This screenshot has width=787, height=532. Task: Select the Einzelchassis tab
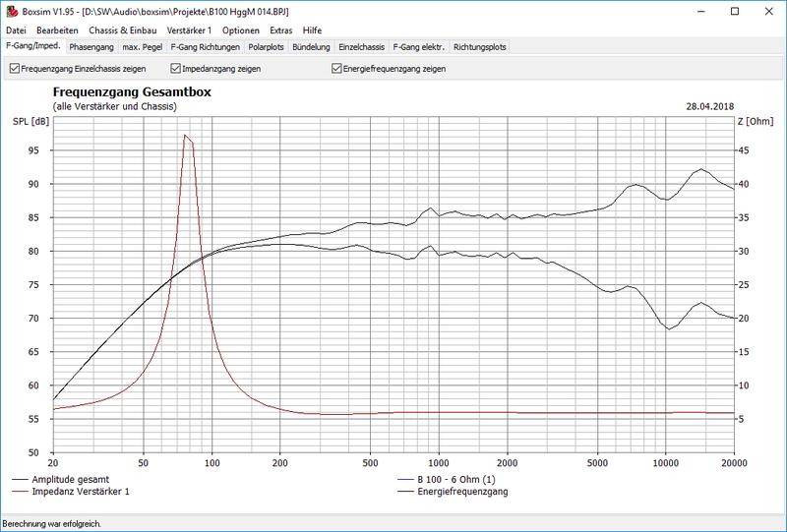tap(361, 46)
